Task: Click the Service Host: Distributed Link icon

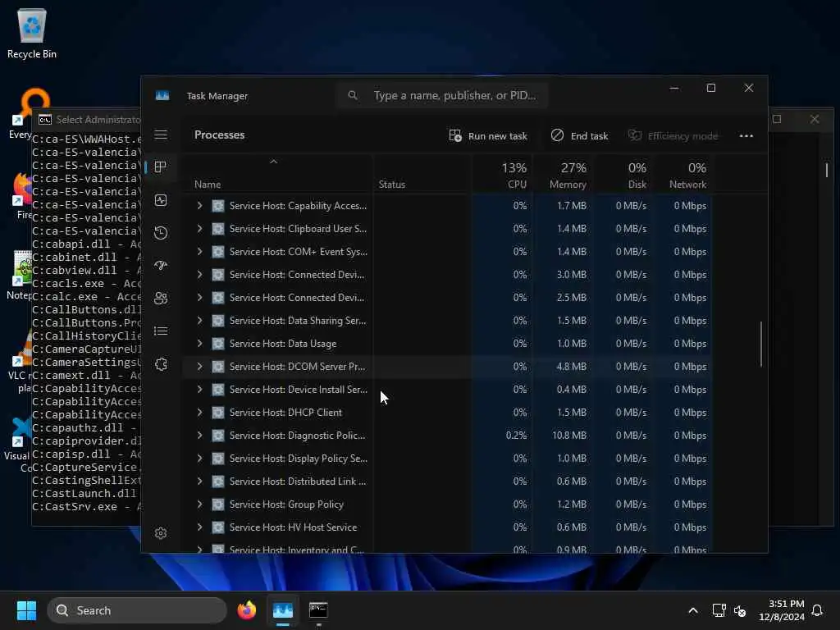Action: click(x=218, y=481)
